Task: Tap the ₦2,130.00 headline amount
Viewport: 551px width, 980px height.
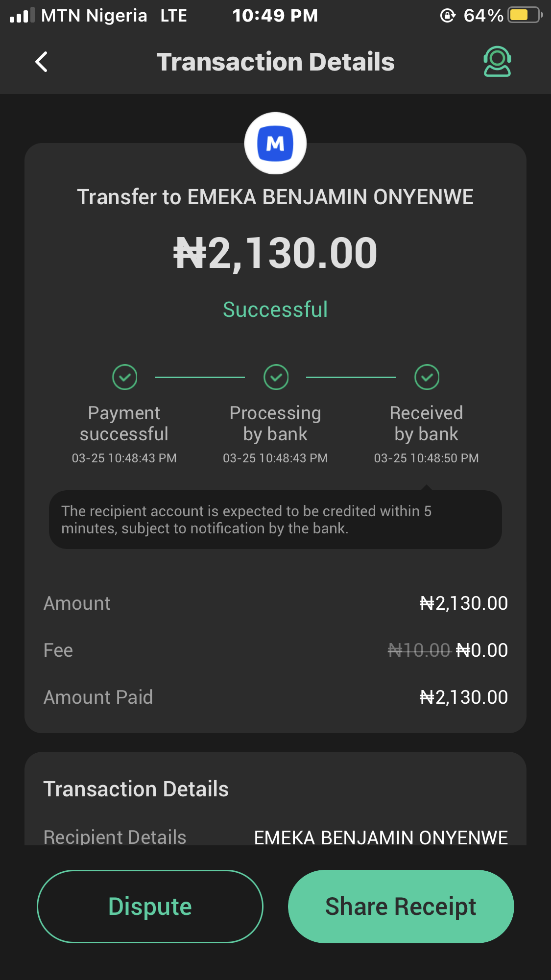Action: coord(275,253)
